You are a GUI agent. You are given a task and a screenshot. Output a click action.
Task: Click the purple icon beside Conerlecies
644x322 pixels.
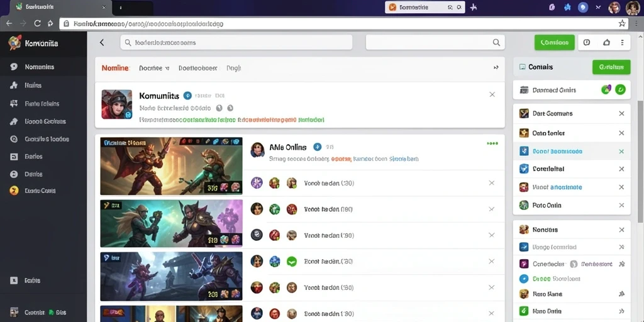click(524, 264)
